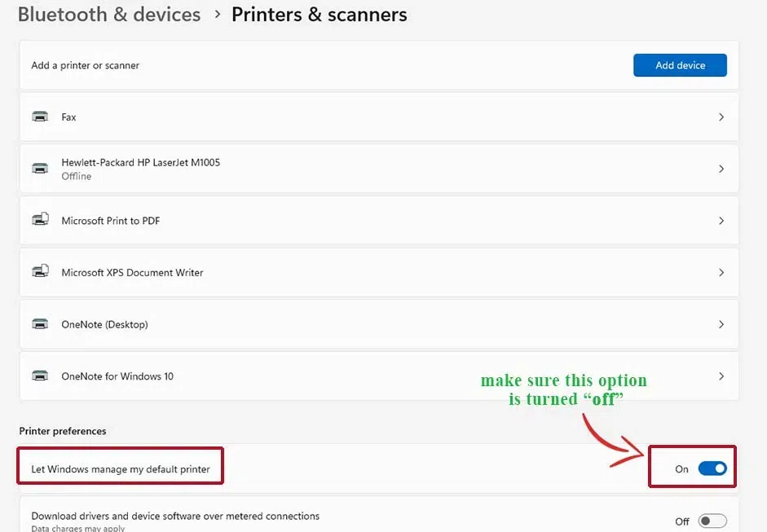Click the OneNote for Windows 10 icon

[x=40, y=376]
